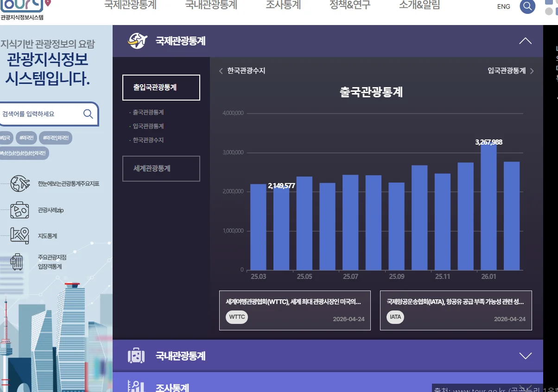Select the 세계관광통계 boxed option
This screenshot has height=392, width=558.
(x=161, y=169)
